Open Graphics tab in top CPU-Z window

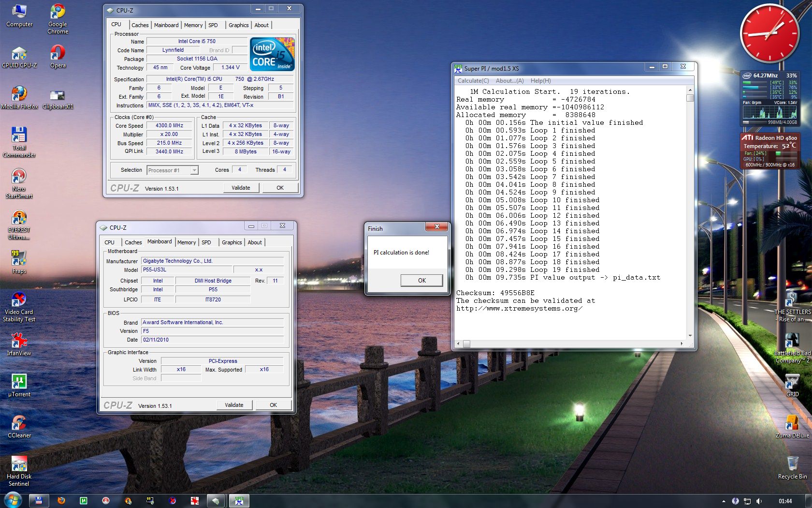239,25
